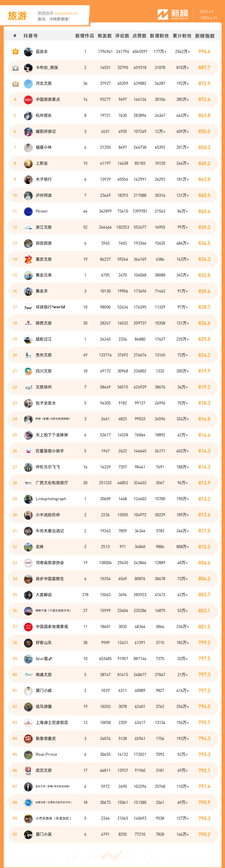Open 蓝战非 avatar thumbnail
225x868 pixels.
tap(28, 52)
